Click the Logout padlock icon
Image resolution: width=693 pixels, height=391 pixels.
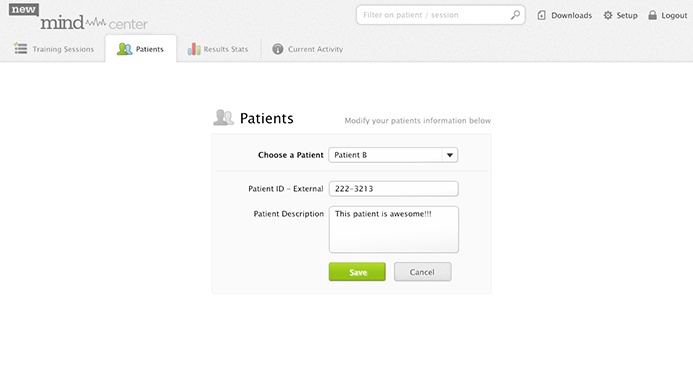(652, 15)
